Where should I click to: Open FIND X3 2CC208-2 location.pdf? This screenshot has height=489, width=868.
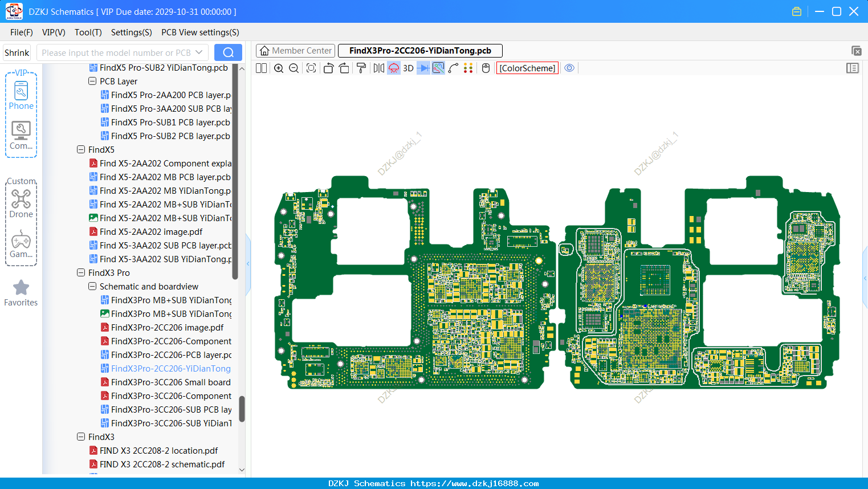[153, 451]
